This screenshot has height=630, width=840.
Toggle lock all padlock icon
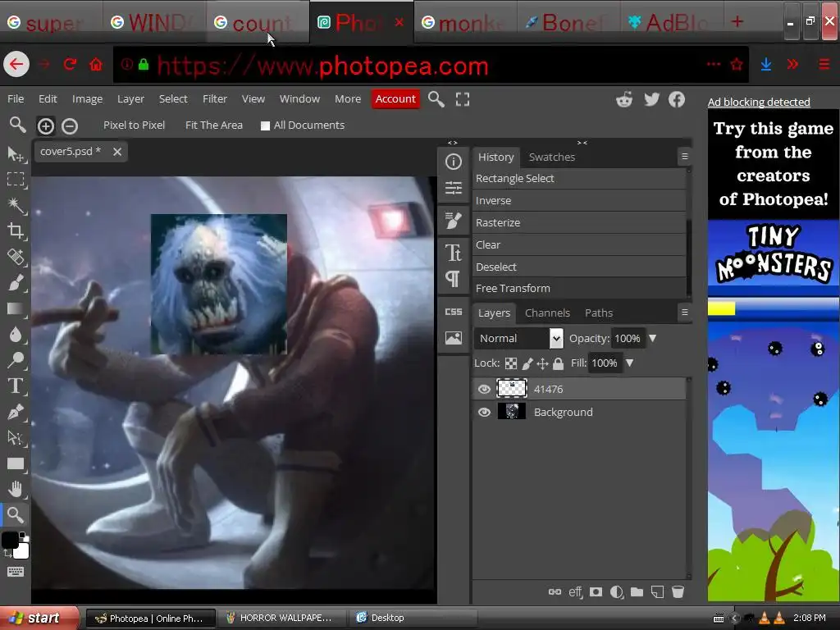tap(558, 363)
